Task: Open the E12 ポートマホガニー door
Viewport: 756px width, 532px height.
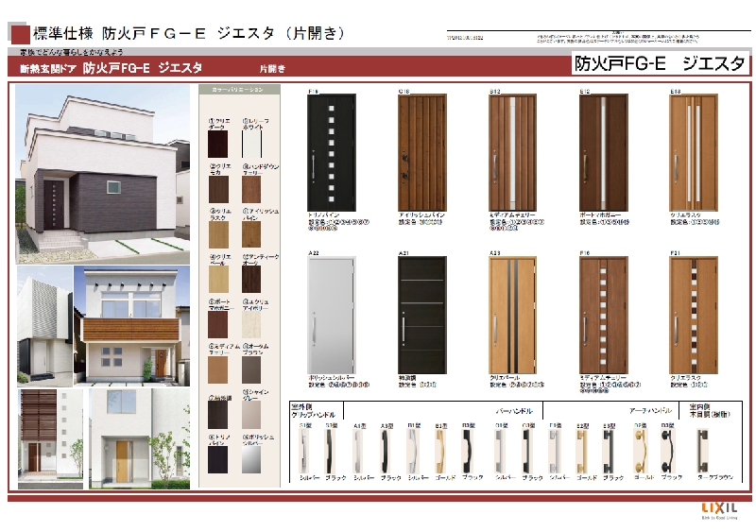Action: 603,152
